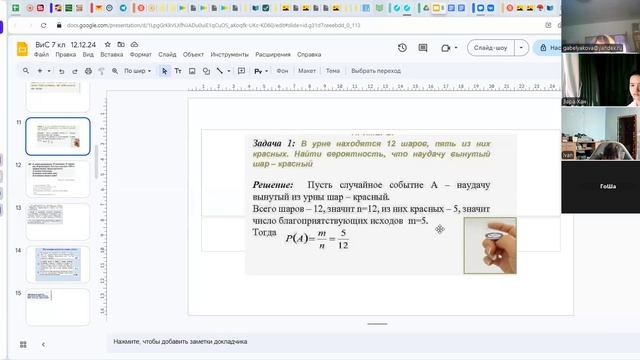Collapse the filmstrip with chevron
The height and width of the screenshot is (360, 640).
(43, 344)
